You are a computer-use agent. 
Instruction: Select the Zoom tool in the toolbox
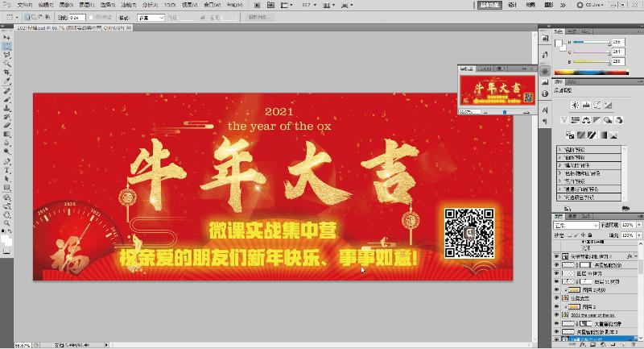(x=6, y=223)
